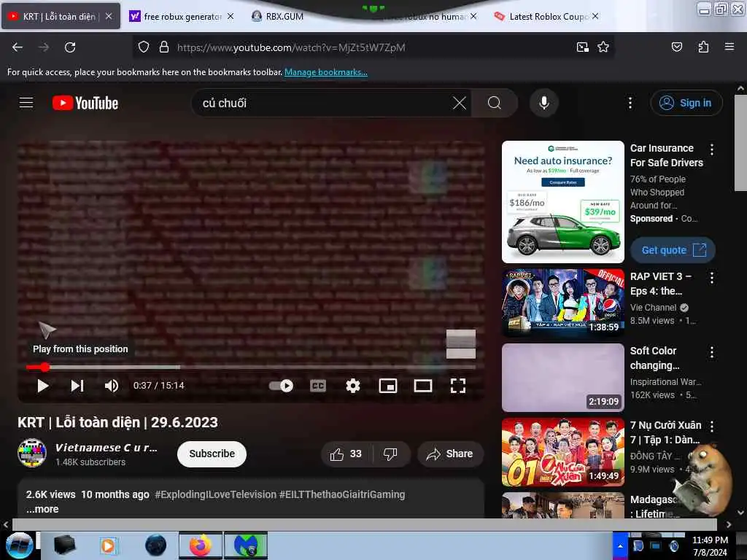Open picture-in-picture icon in address bar
This screenshot has height=560, width=747.
[x=582, y=47]
